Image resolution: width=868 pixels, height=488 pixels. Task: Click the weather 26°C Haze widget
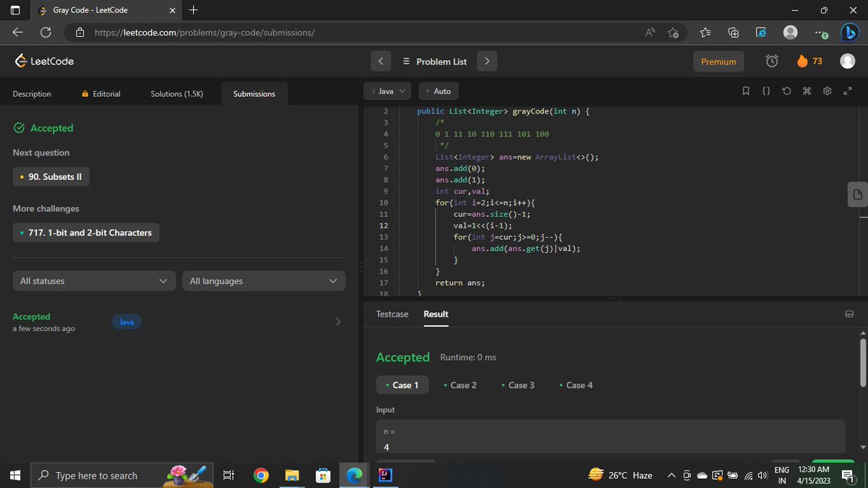click(620, 476)
